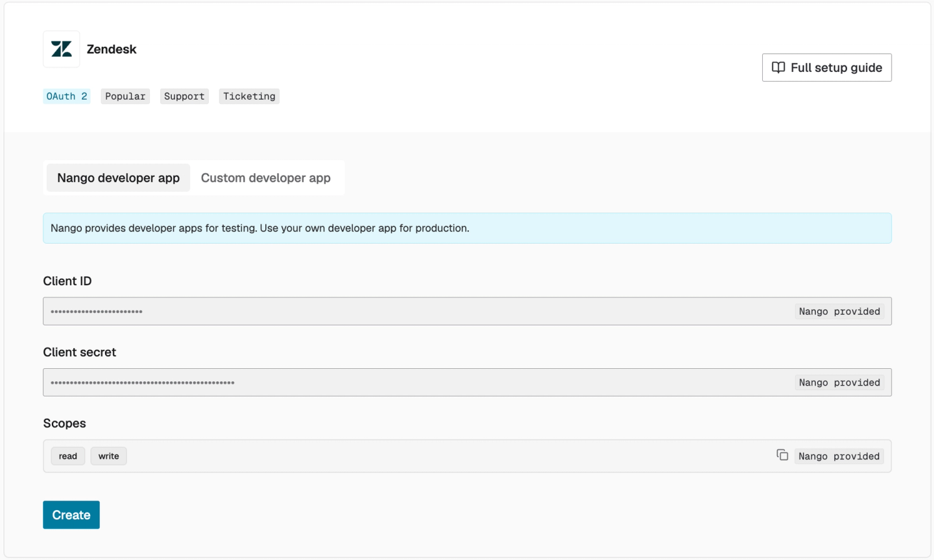
Task: Click the Client ID label
Action: tap(67, 281)
